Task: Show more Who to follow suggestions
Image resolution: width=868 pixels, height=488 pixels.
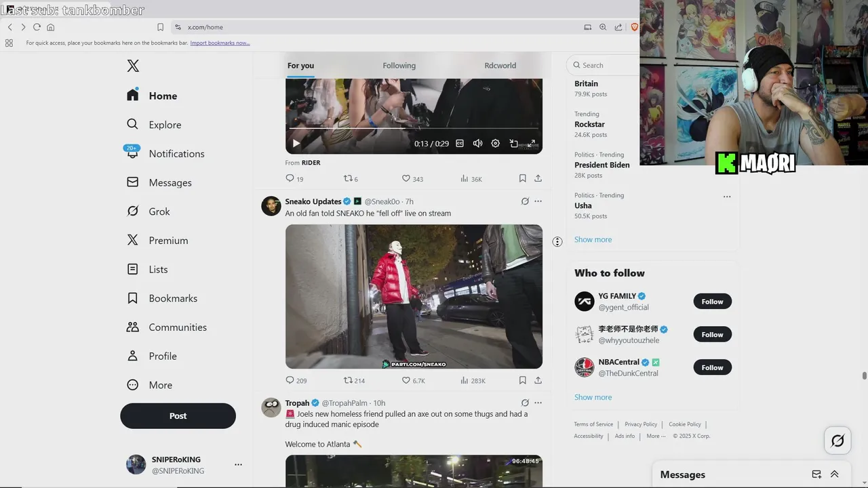Action: [x=593, y=397]
